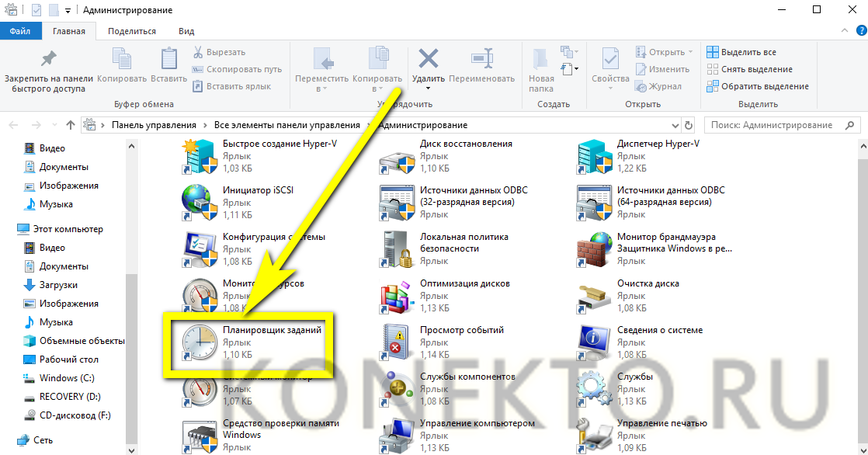Open the Просмотр событий shortcut icon

[x=398, y=342]
